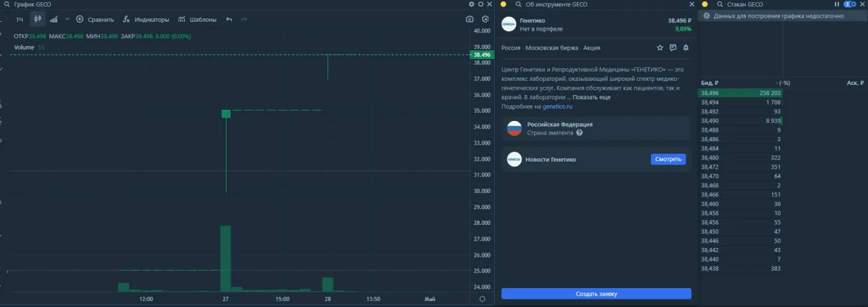Screen dimensions: 868x307
Task: Add Генетико to favorites with star icon
Action: click(660, 48)
